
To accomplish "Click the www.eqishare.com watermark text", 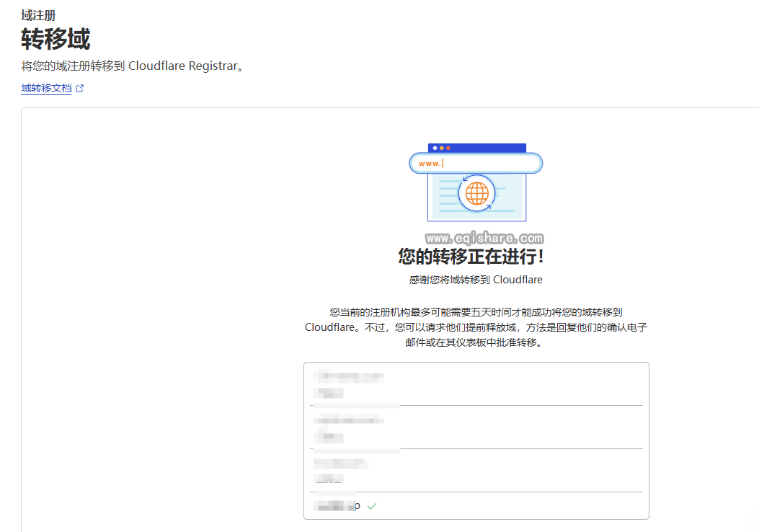I will [484, 237].
